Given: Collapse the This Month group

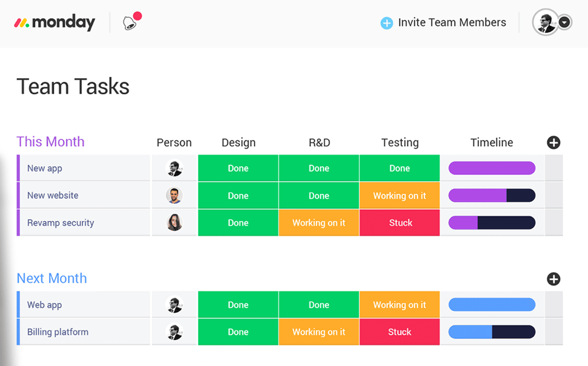Looking at the screenshot, I should pos(50,141).
